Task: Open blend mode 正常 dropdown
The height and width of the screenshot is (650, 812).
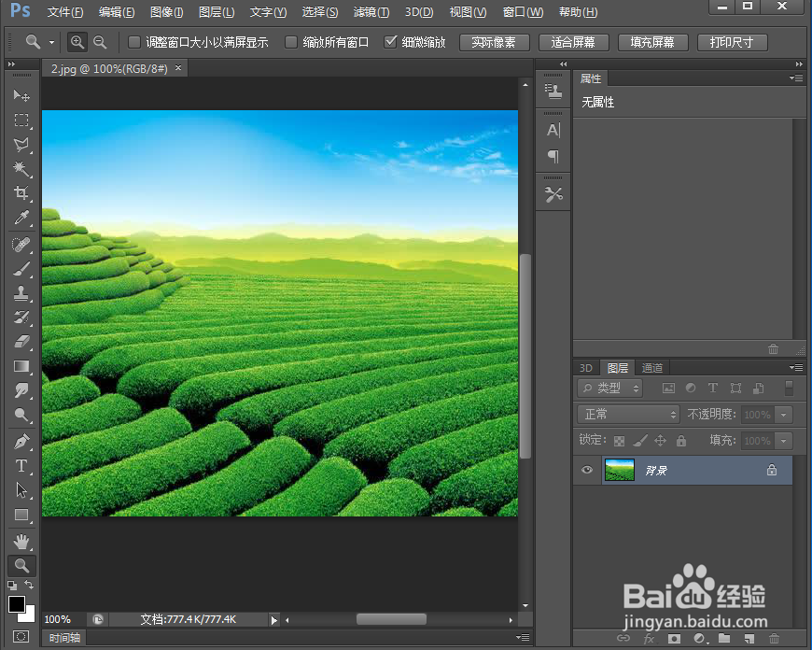Action: (629, 414)
